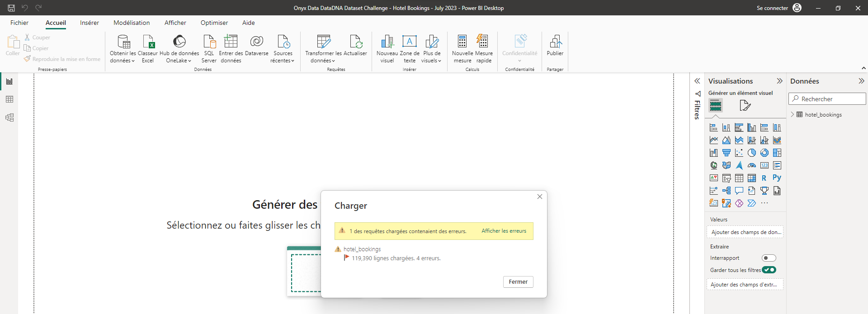The width and height of the screenshot is (868, 314).
Task: Toggle the Interrapport switch
Action: tap(769, 258)
